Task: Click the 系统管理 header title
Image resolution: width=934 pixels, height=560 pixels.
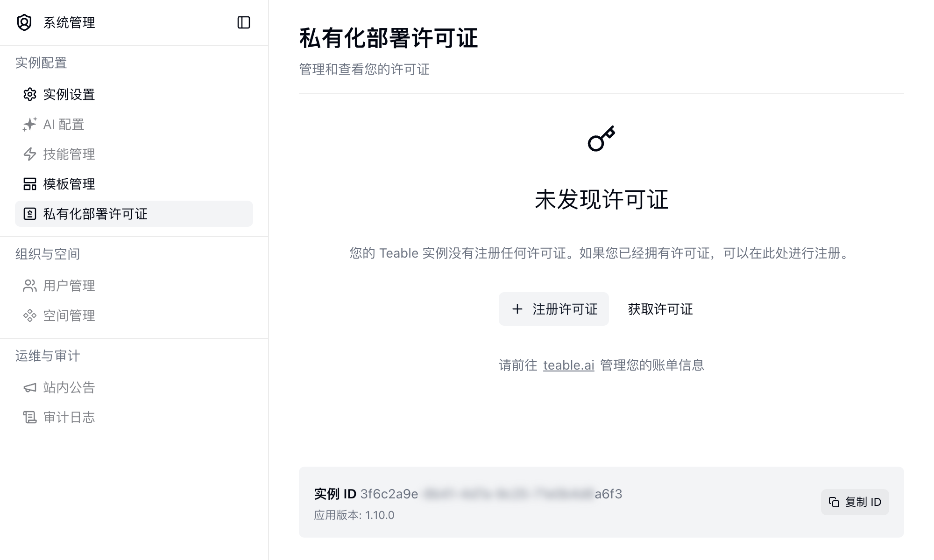Action: (69, 22)
